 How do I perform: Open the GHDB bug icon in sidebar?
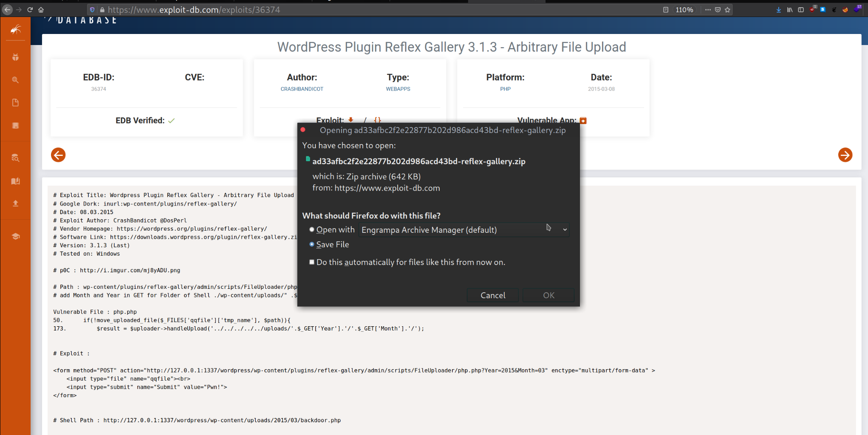pyautogui.click(x=15, y=57)
